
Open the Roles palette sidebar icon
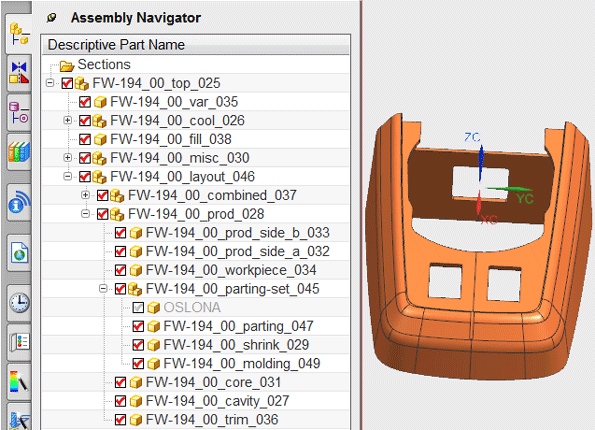[x=19, y=342]
